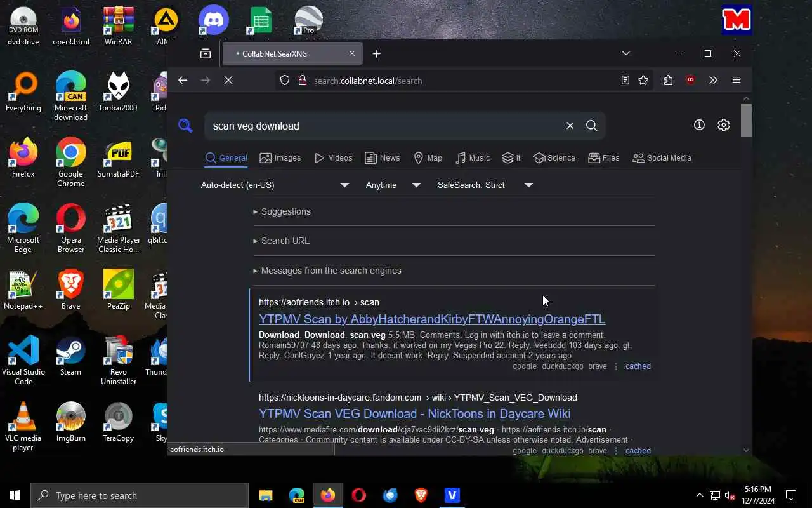Click the search query input field
The width and height of the screenshot is (812, 508).
pos(386,126)
